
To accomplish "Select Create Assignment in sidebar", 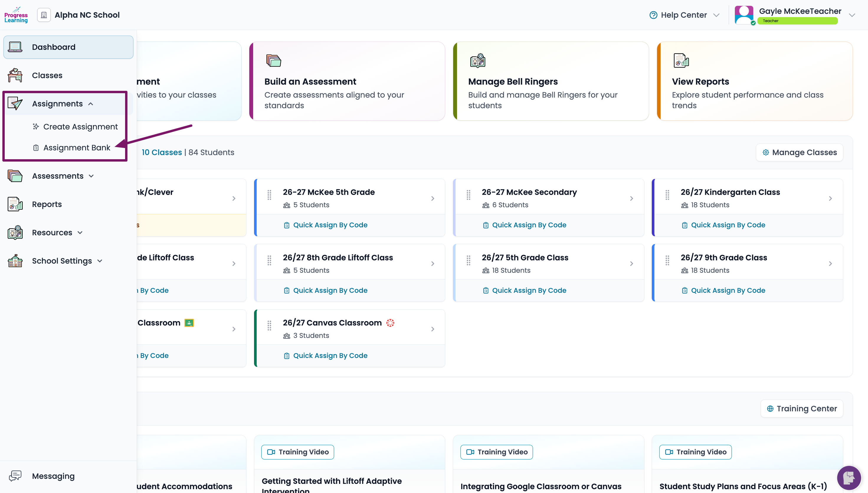I will click(x=80, y=126).
